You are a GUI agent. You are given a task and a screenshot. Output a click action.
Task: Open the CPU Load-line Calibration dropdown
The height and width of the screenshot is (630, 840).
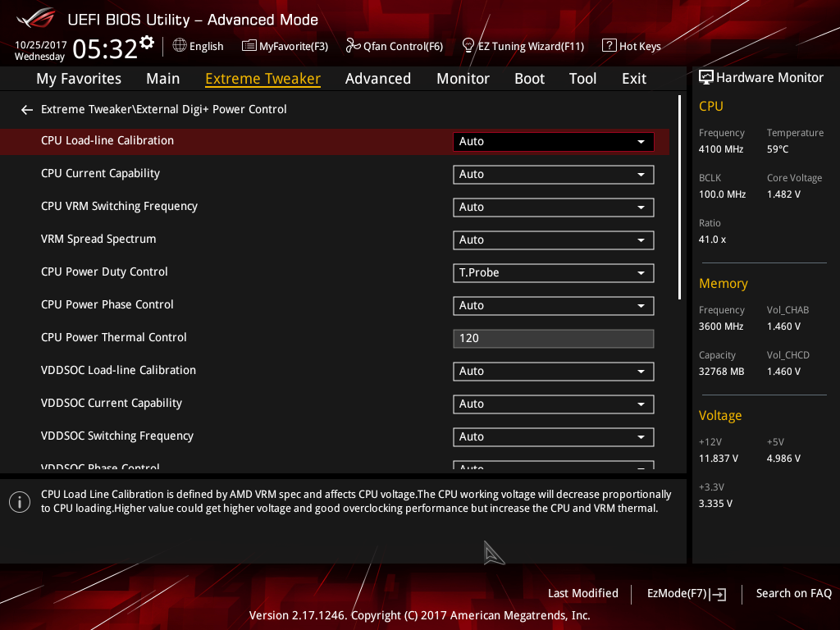pyautogui.click(x=554, y=141)
